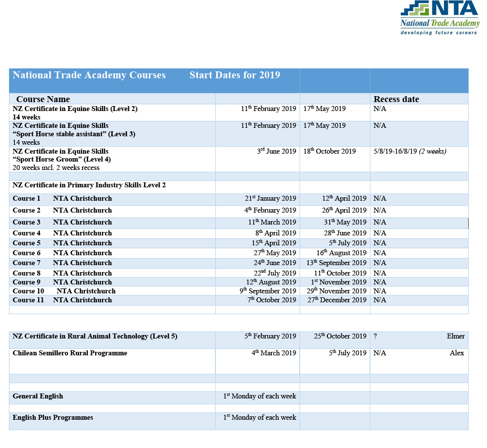
Task: Click '12th April 2019' end date
Action: (x=344, y=198)
